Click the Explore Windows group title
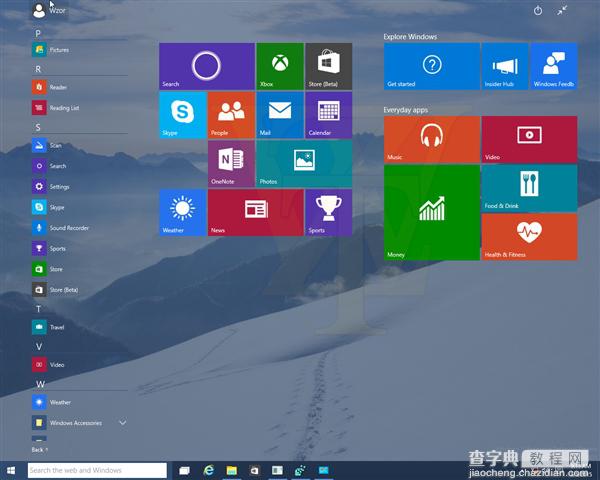The height and width of the screenshot is (480, 600). 410,37
